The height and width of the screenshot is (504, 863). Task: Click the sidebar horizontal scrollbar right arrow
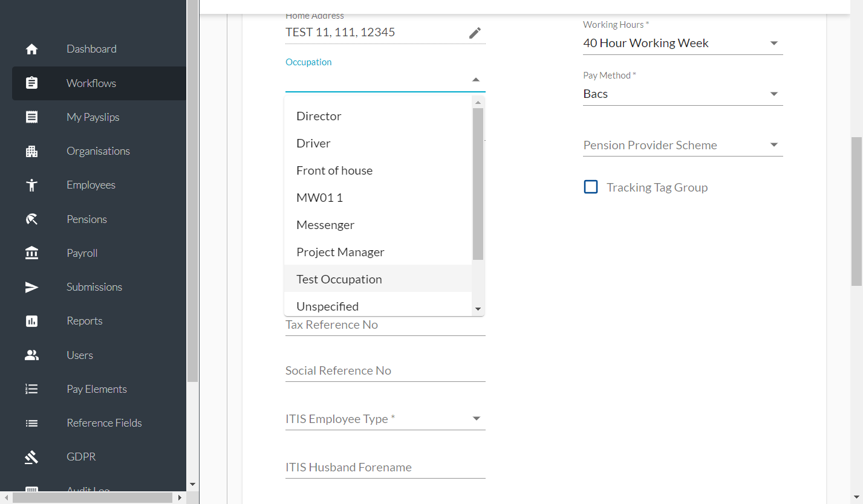(x=180, y=498)
